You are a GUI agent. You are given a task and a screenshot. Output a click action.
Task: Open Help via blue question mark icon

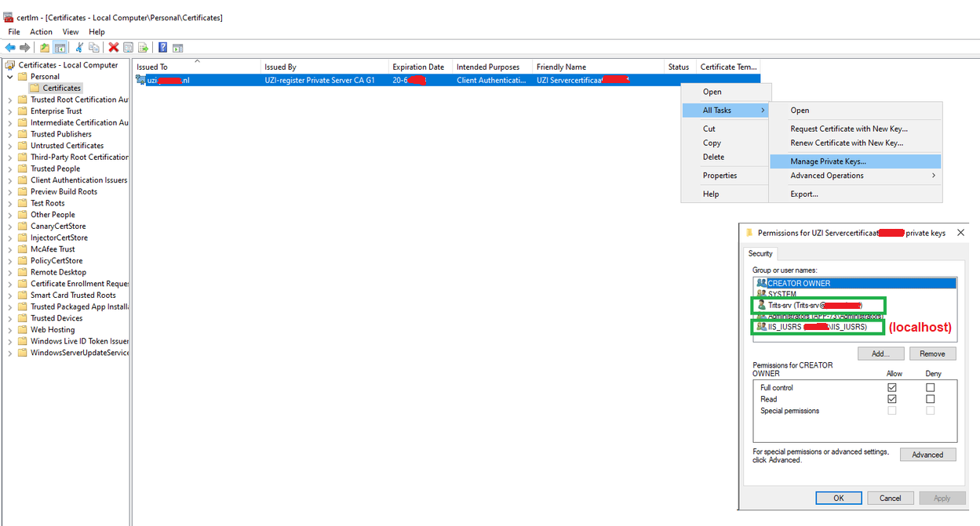162,48
